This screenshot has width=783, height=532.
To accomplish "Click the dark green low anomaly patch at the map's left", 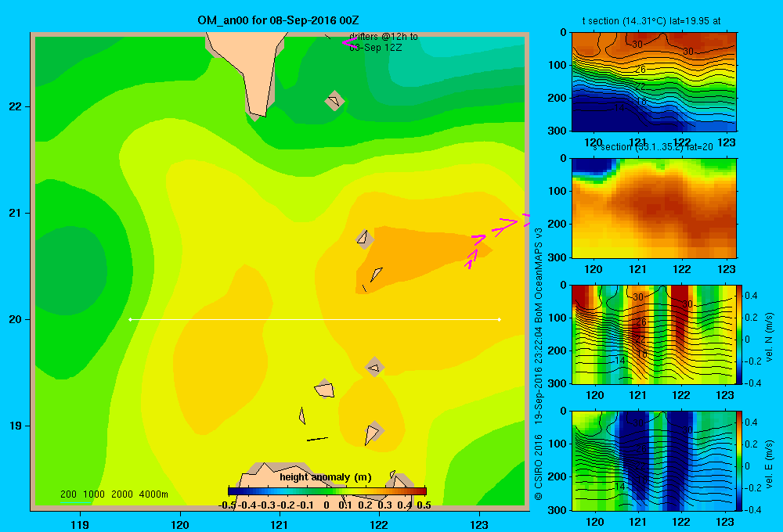I will click(70, 269).
